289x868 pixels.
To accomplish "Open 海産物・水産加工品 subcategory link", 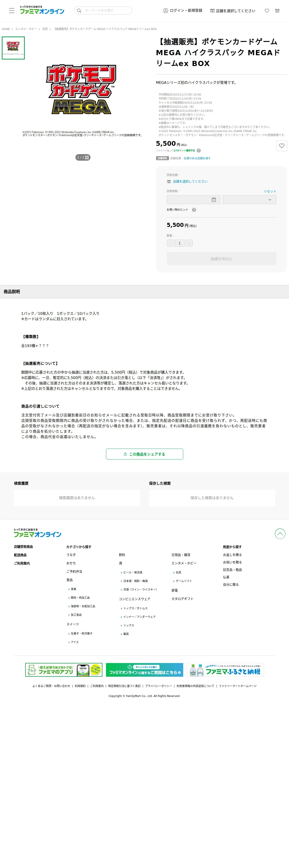I will (x=83, y=606).
